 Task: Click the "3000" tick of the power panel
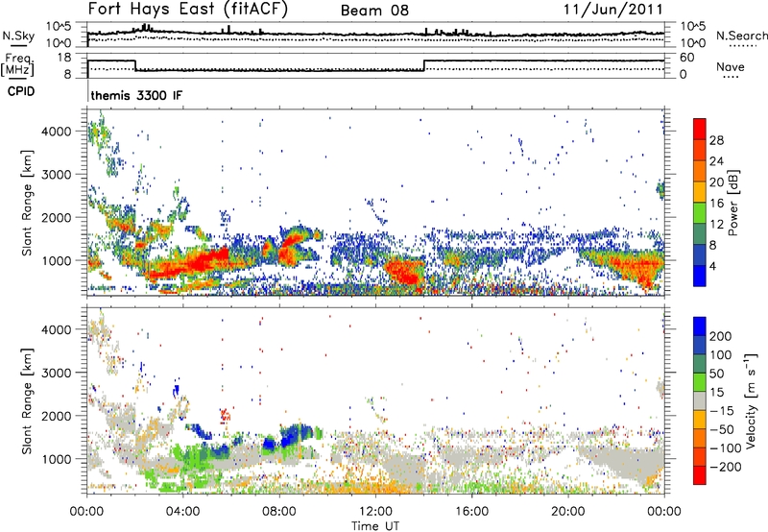point(57,175)
